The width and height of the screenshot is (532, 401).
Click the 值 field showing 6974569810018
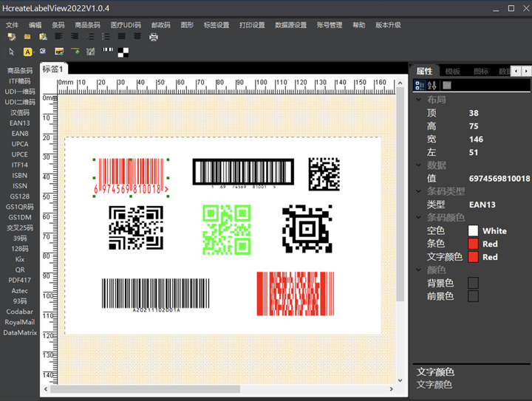coord(499,178)
